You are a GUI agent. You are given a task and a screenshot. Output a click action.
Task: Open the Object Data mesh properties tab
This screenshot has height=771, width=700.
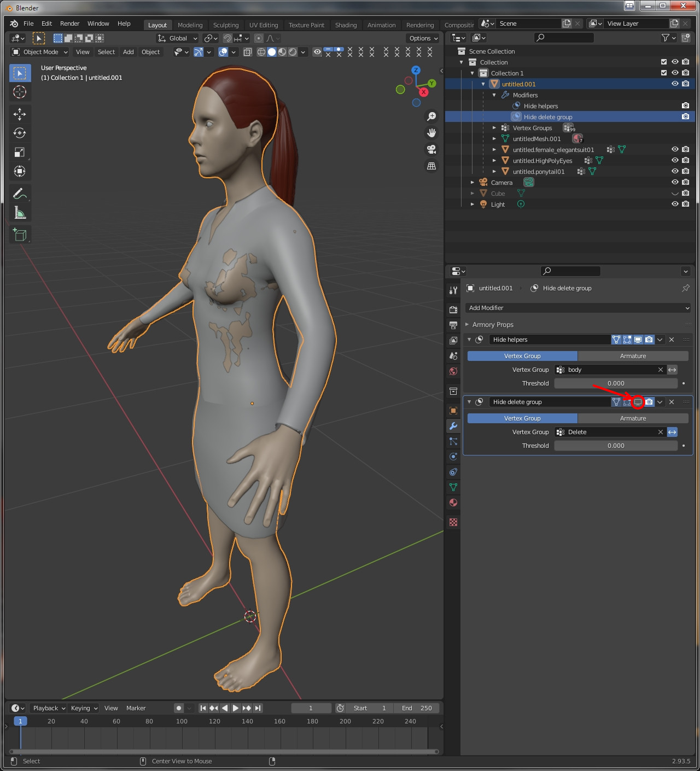(x=453, y=487)
